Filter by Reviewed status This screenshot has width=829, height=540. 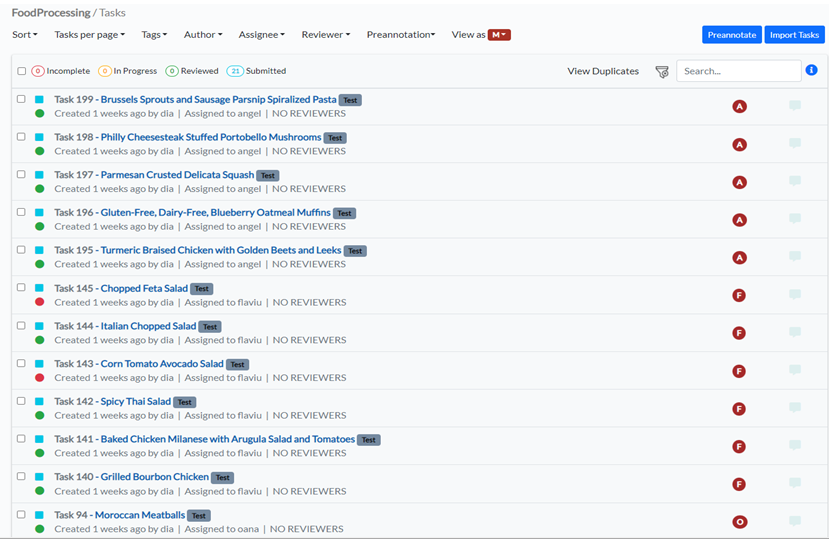click(192, 71)
